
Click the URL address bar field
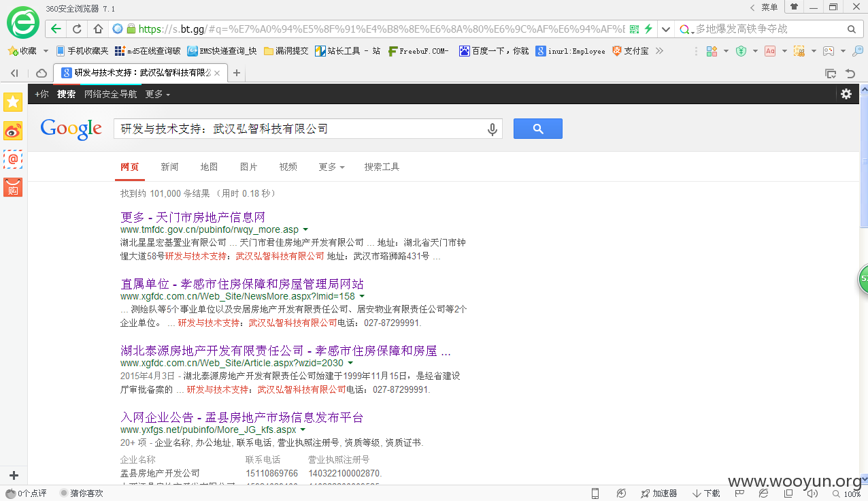click(x=380, y=29)
